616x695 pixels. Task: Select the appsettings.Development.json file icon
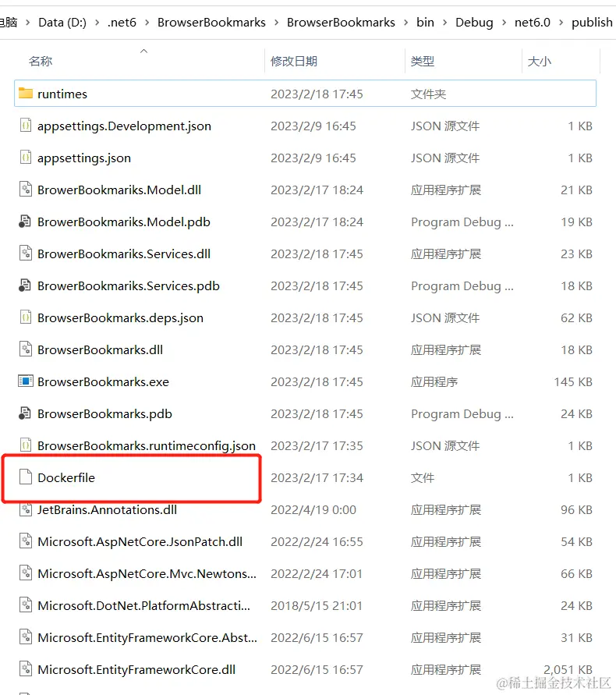click(26, 126)
